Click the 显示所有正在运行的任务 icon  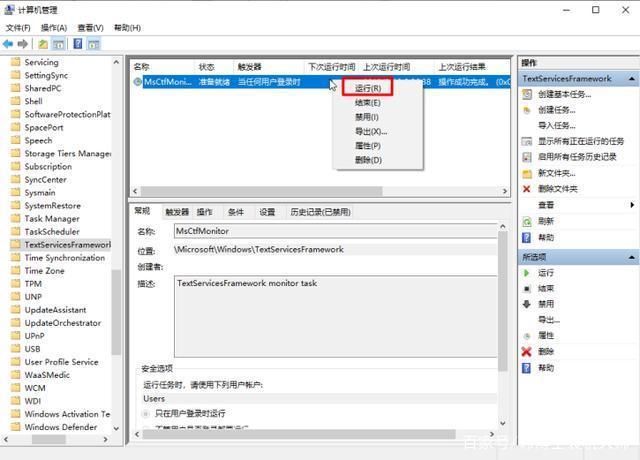(x=527, y=142)
